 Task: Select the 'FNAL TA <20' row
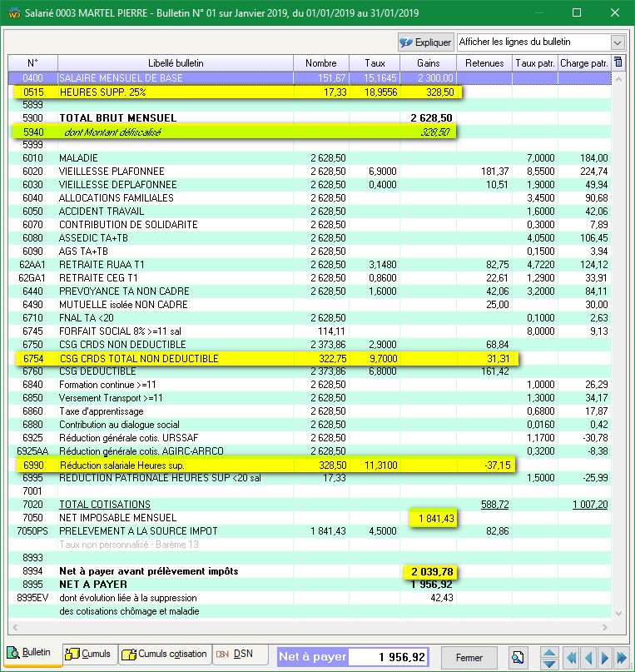click(x=310, y=318)
